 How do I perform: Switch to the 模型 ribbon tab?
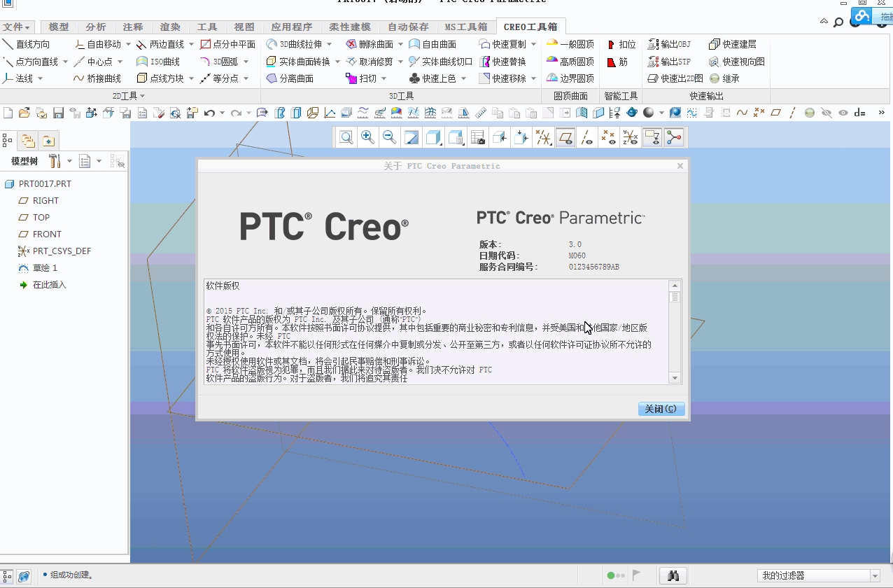(x=59, y=27)
